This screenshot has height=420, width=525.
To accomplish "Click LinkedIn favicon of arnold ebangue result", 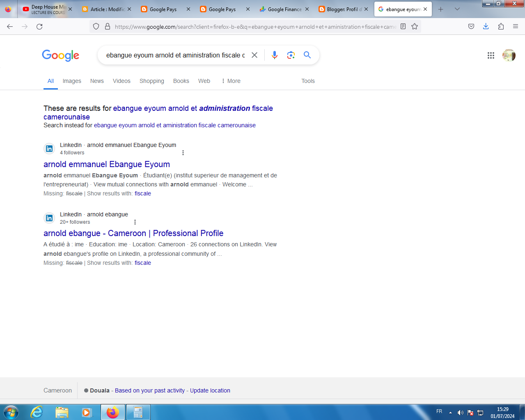I will coord(49,218).
